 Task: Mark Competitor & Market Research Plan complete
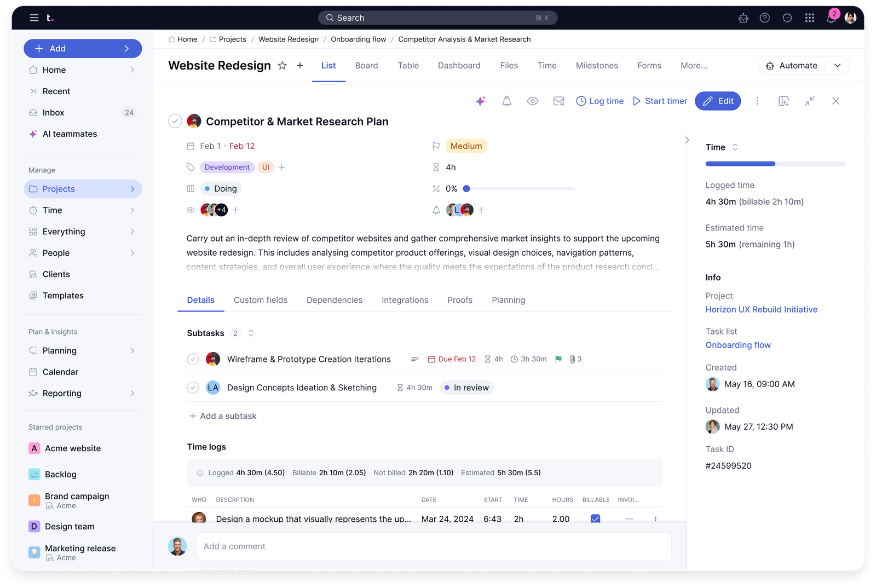tap(175, 122)
